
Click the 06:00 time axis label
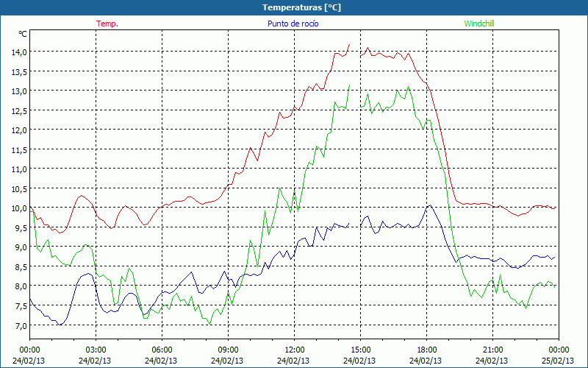click(x=162, y=350)
